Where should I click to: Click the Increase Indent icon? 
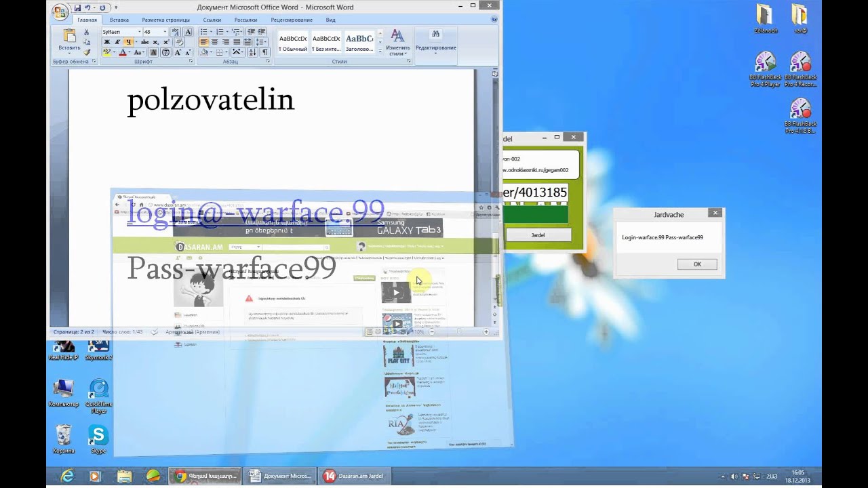tap(261, 32)
